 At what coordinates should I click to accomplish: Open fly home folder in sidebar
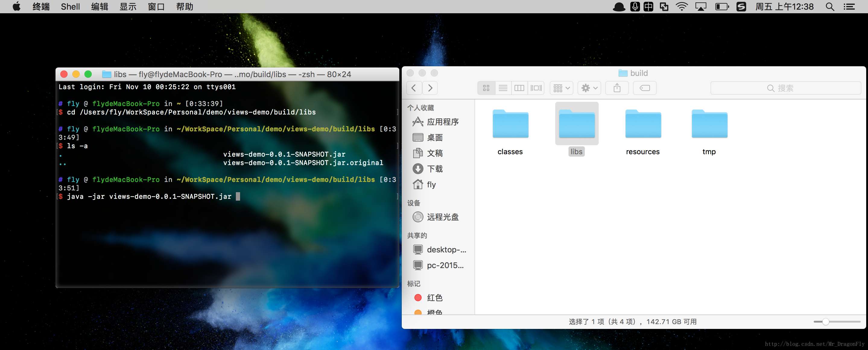(438, 185)
